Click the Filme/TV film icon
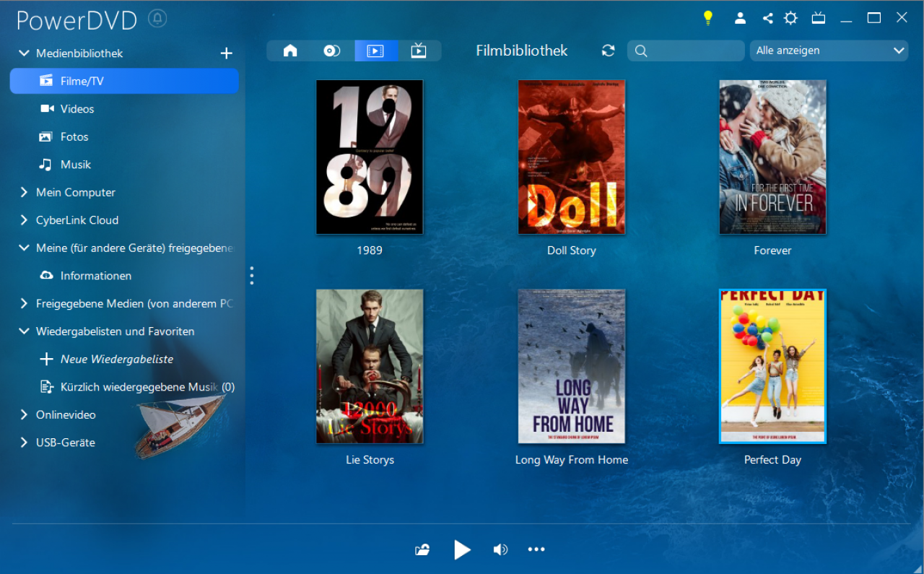This screenshot has height=574, width=924. click(x=46, y=81)
